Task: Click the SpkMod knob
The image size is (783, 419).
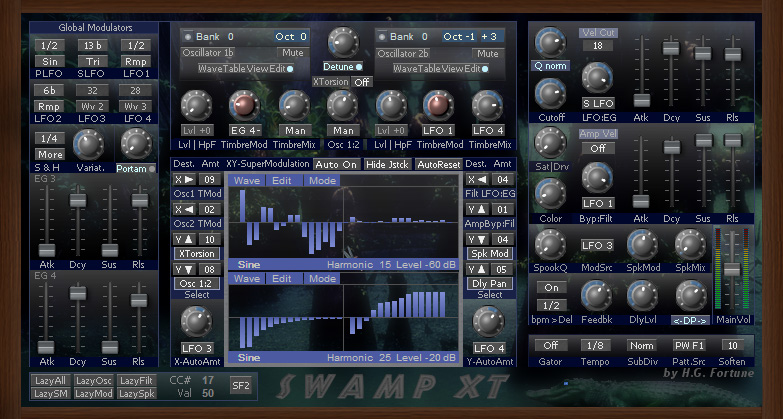Action: [x=643, y=245]
